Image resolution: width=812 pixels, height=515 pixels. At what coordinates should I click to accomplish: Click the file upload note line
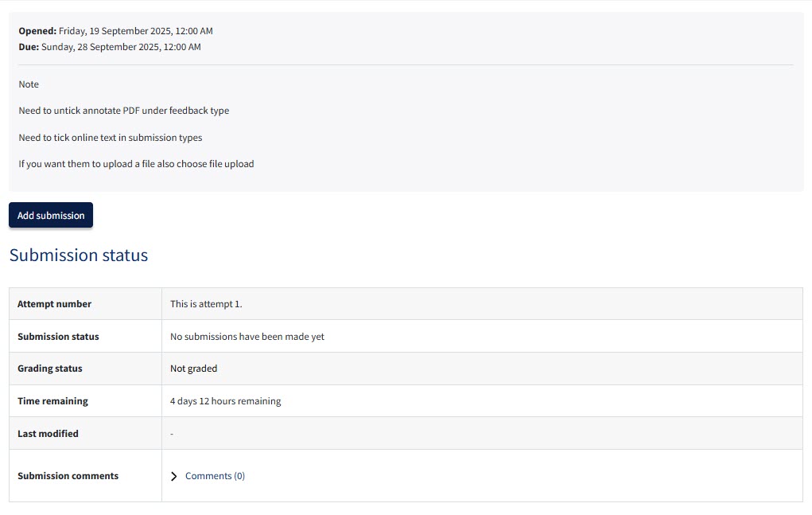(136, 164)
